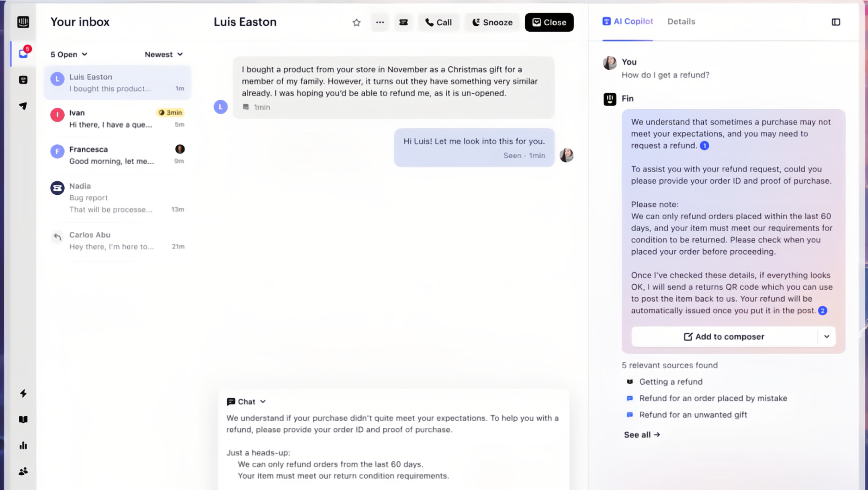Toggle the right side panel layout icon
This screenshot has height=490, width=868.
coord(836,22)
